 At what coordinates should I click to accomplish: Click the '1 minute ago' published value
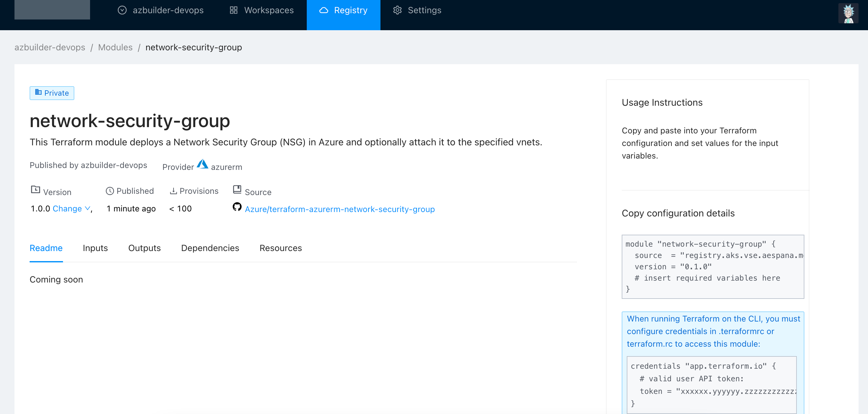coord(131,209)
